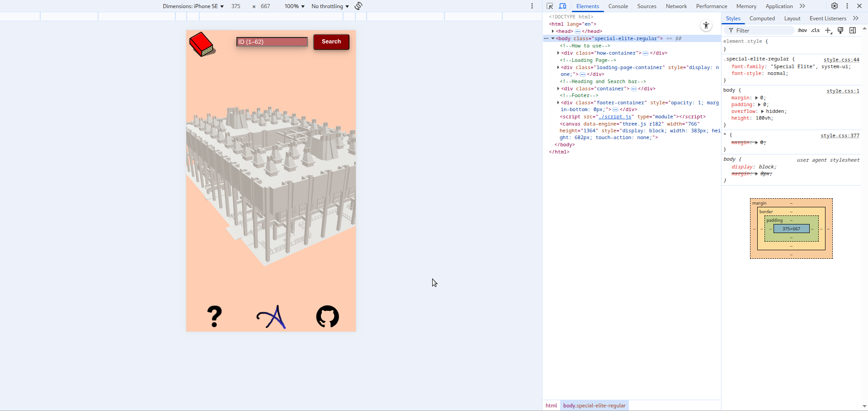Activate the inspect element picker tool

[550, 6]
